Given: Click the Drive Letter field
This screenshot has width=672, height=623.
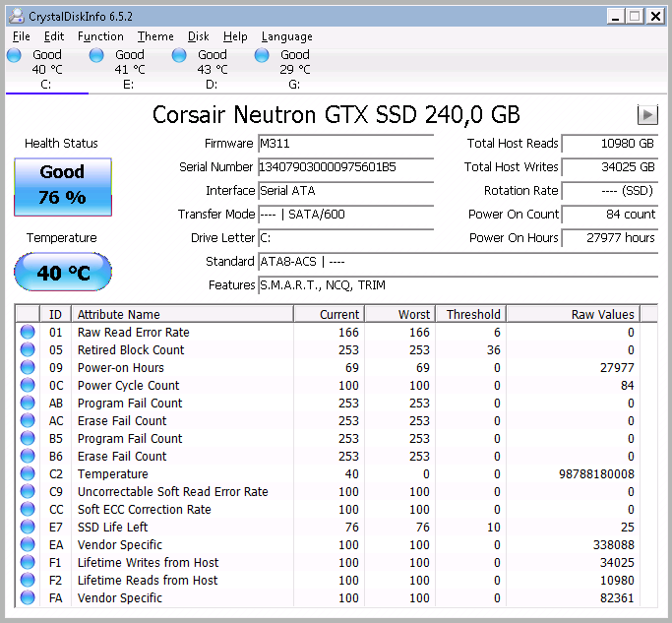Looking at the screenshot, I should 346,238.
